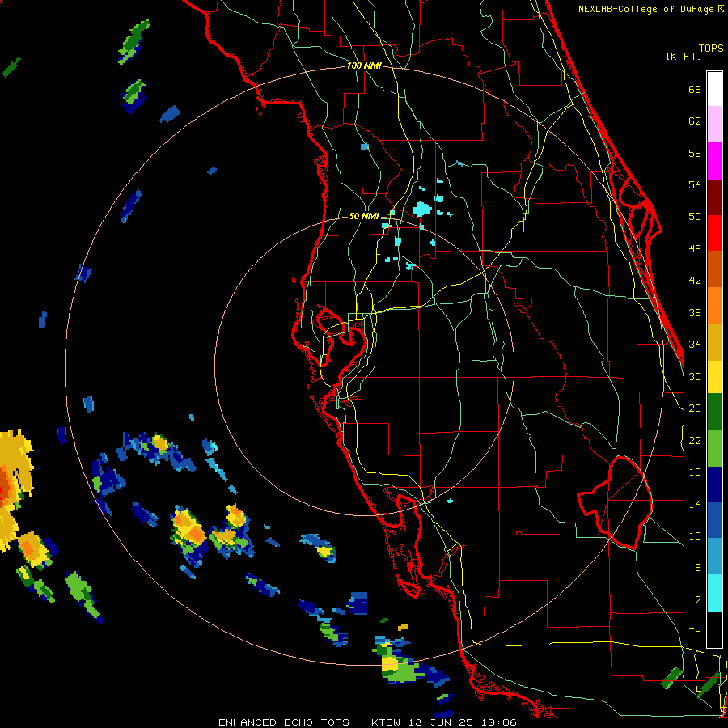Click the 54 value on legend scale

[695, 185]
